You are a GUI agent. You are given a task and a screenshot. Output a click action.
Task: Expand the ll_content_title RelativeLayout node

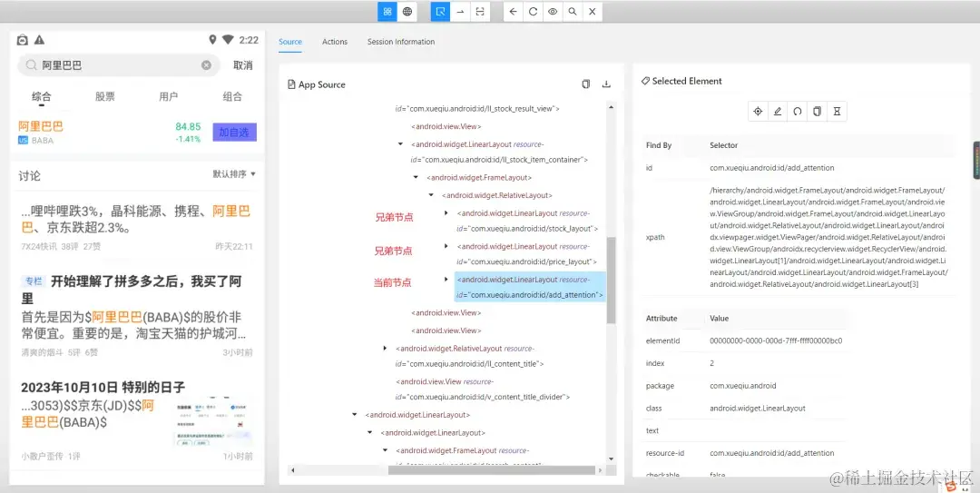pos(385,348)
